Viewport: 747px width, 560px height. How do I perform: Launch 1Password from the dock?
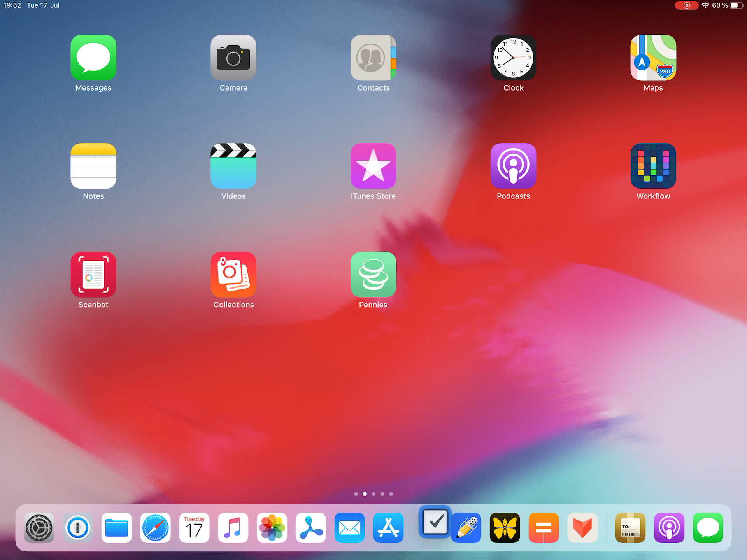(x=78, y=528)
